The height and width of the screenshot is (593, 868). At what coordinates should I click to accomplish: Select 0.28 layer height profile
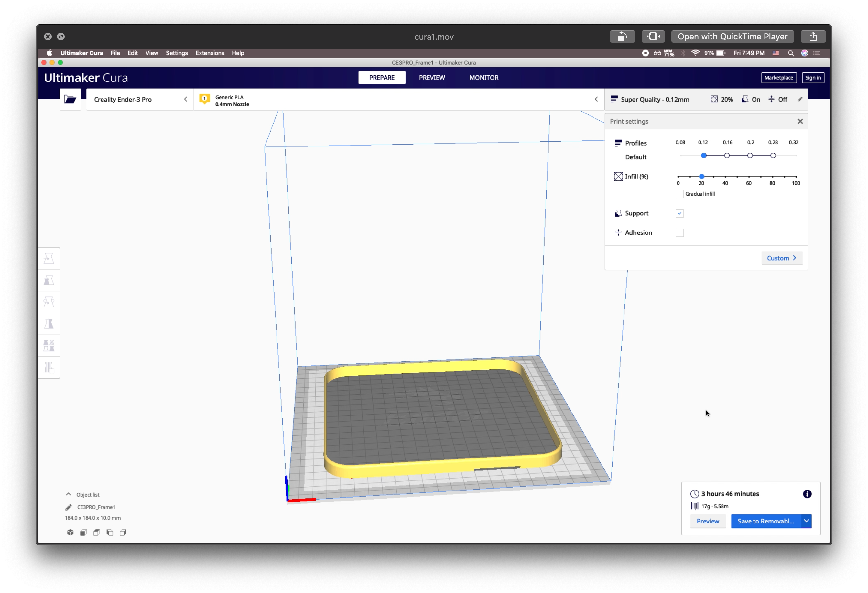point(773,156)
